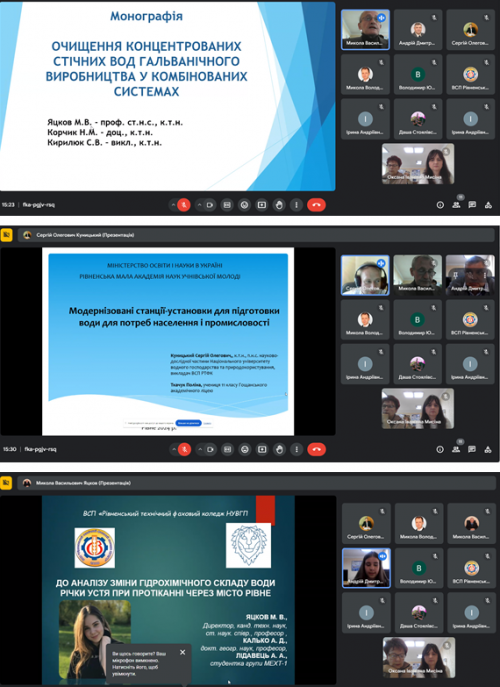The height and width of the screenshot is (687, 500).
Task: Toggle the camera in the 15:30 meeting
Action: [210, 449]
